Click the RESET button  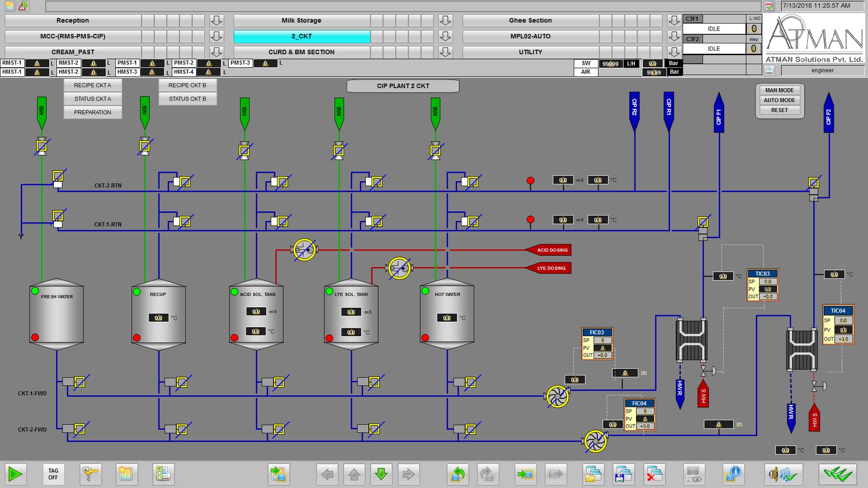(x=780, y=110)
